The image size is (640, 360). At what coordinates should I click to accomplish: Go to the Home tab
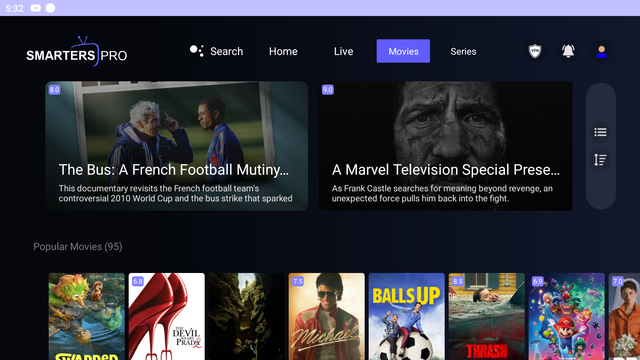283,51
